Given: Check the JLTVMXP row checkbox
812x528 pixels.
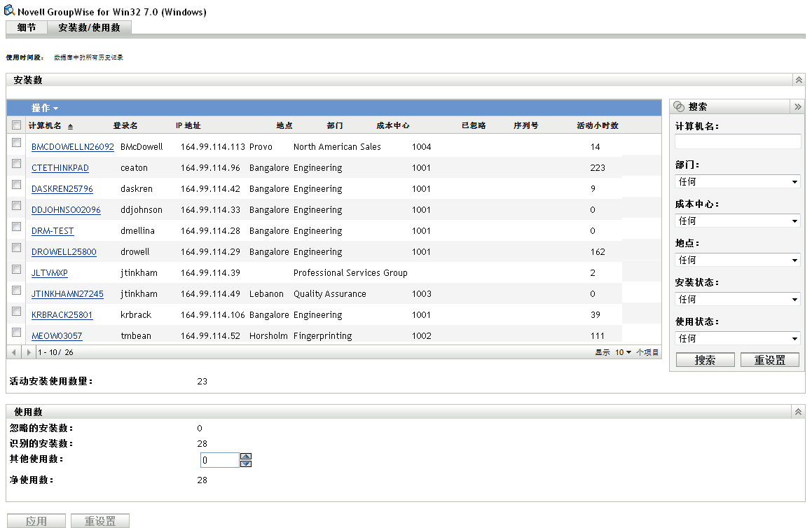Looking at the screenshot, I should [x=17, y=269].
